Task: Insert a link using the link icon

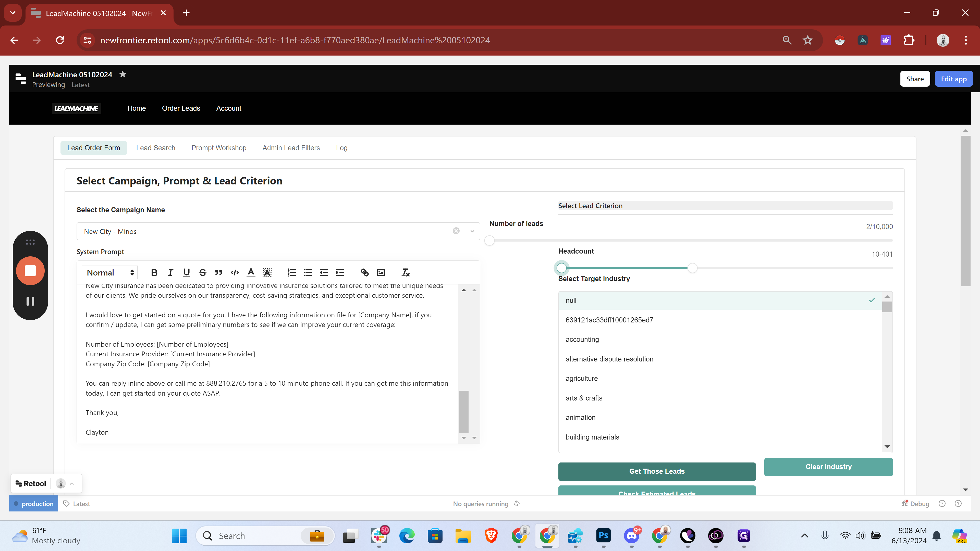Action: 364,273
